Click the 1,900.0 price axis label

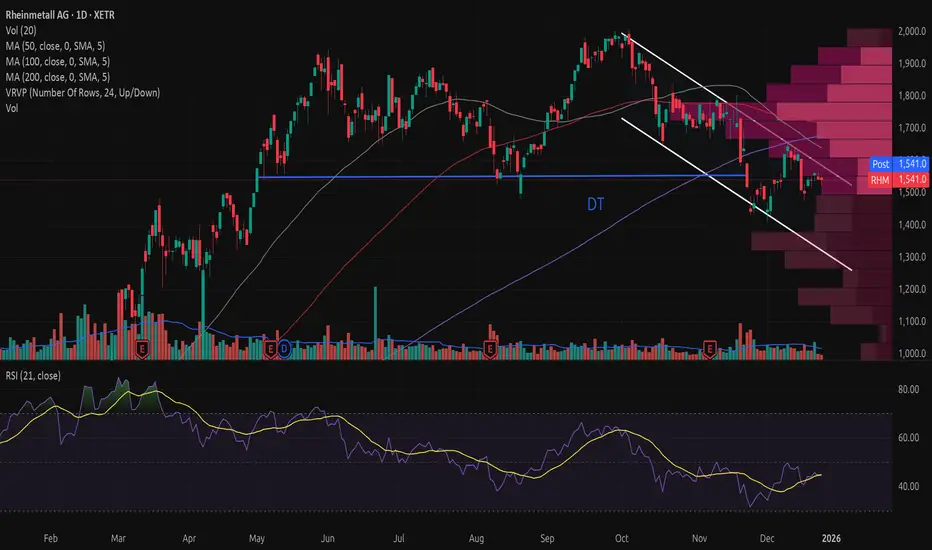pyautogui.click(x=912, y=64)
